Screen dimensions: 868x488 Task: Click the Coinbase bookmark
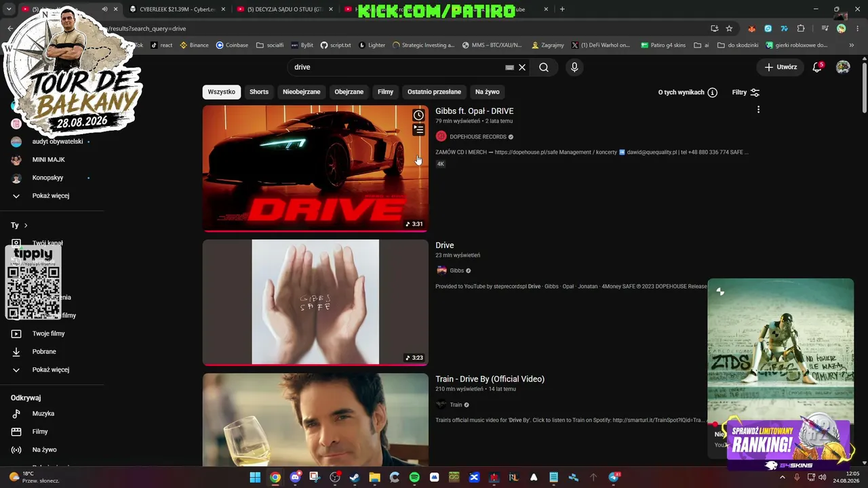click(x=232, y=45)
